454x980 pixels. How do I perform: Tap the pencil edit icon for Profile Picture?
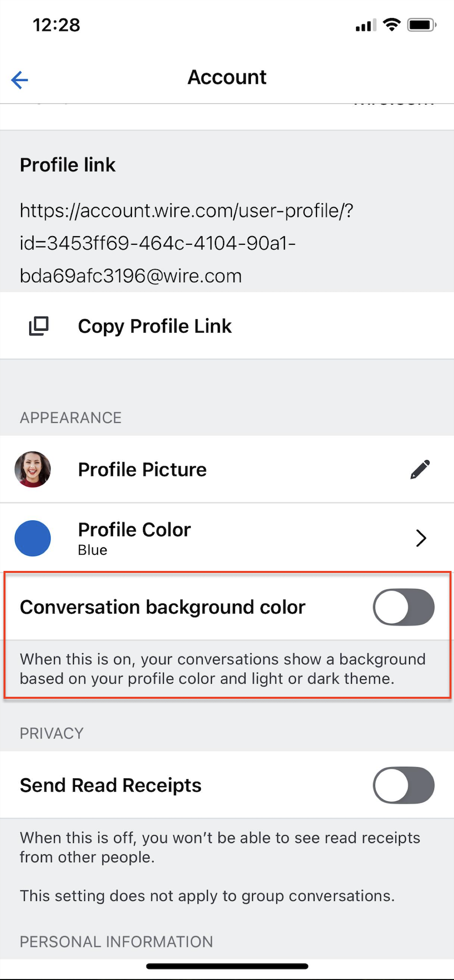(420, 470)
